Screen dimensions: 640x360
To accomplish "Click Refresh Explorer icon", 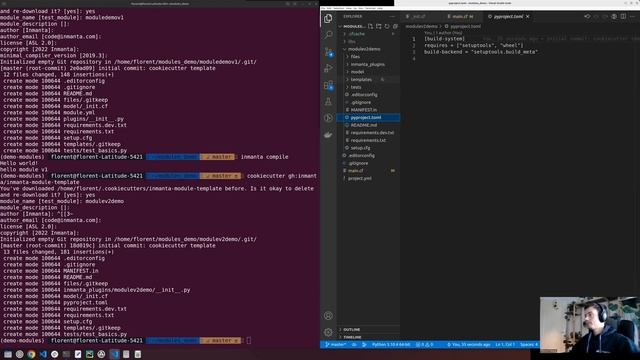I will point(387,26).
